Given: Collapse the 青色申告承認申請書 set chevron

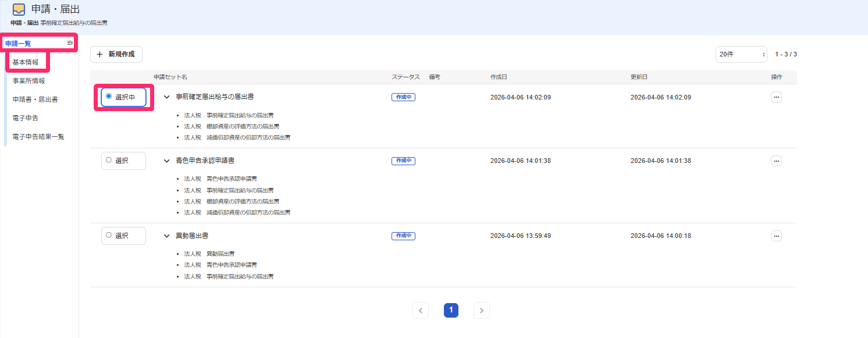Looking at the screenshot, I should tap(166, 161).
